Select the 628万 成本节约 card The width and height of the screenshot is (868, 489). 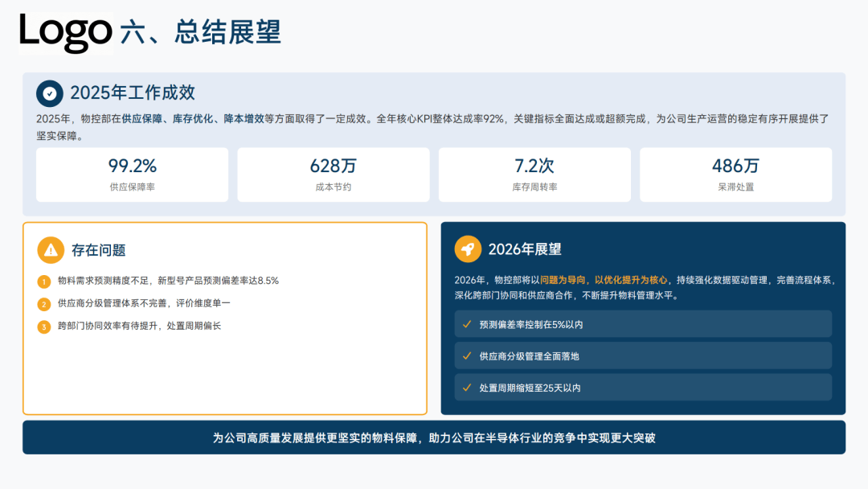(x=334, y=175)
